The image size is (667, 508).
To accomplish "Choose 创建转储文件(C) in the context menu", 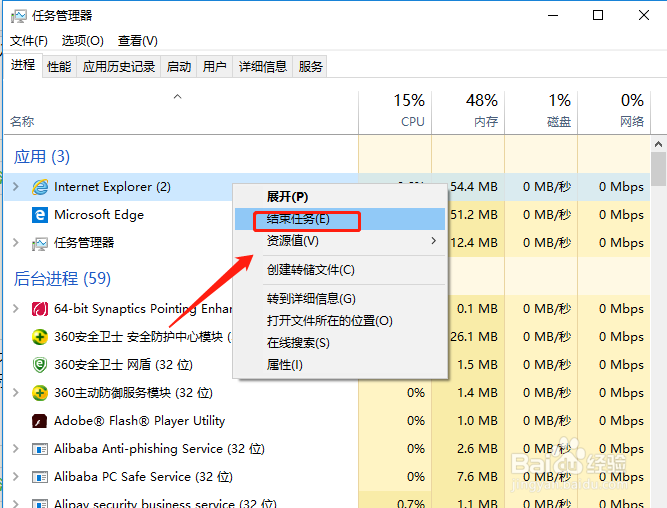I will click(x=340, y=270).
